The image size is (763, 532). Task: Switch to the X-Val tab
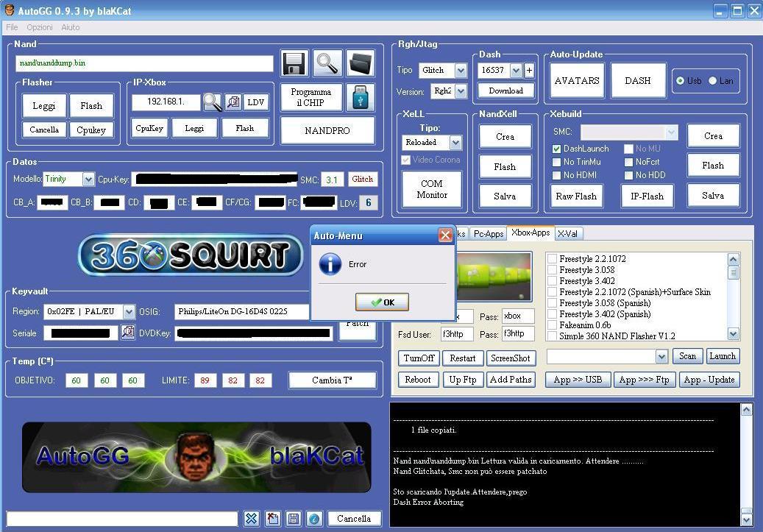(567, 233)
